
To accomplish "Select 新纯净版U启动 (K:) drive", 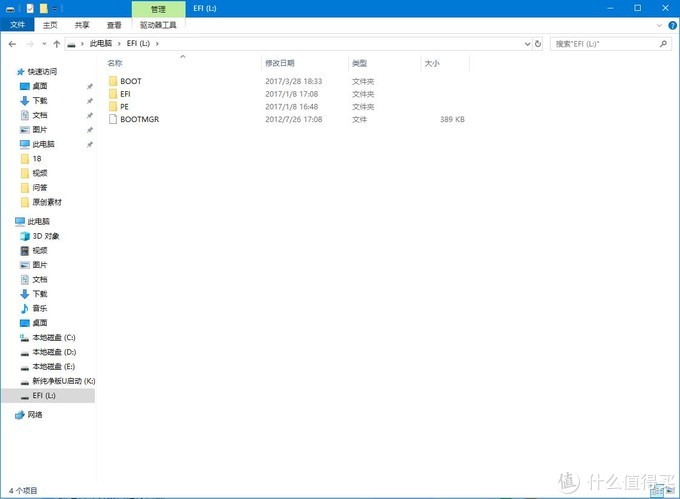I will (64, 381).
